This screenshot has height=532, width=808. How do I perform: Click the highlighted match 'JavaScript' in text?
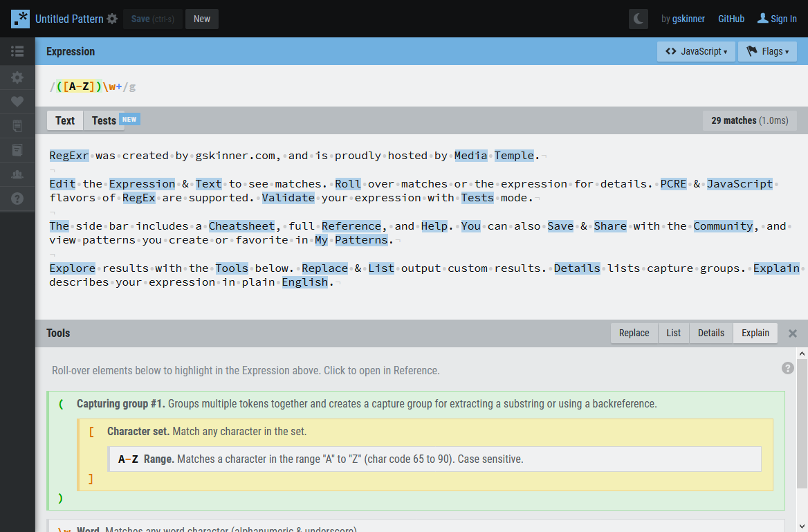(740, 184)
